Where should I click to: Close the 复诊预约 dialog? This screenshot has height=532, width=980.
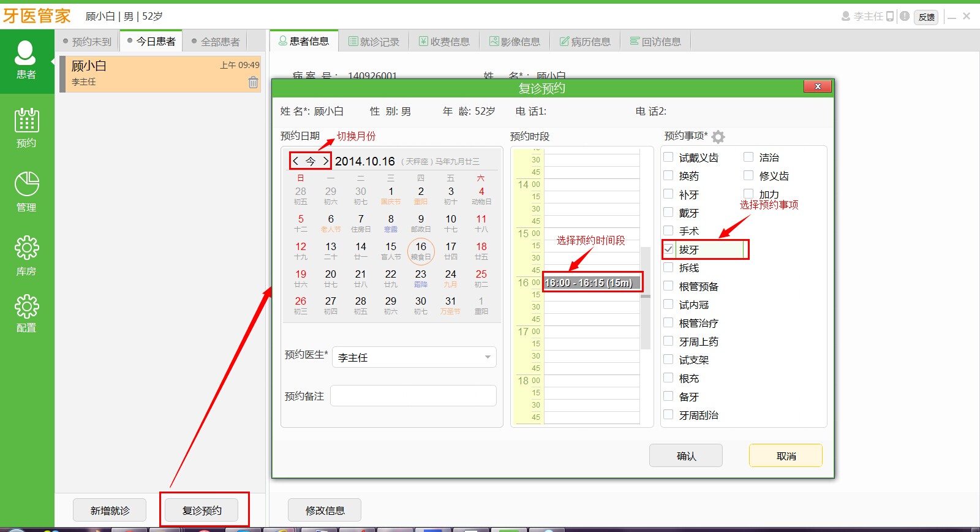click(818, 86)
